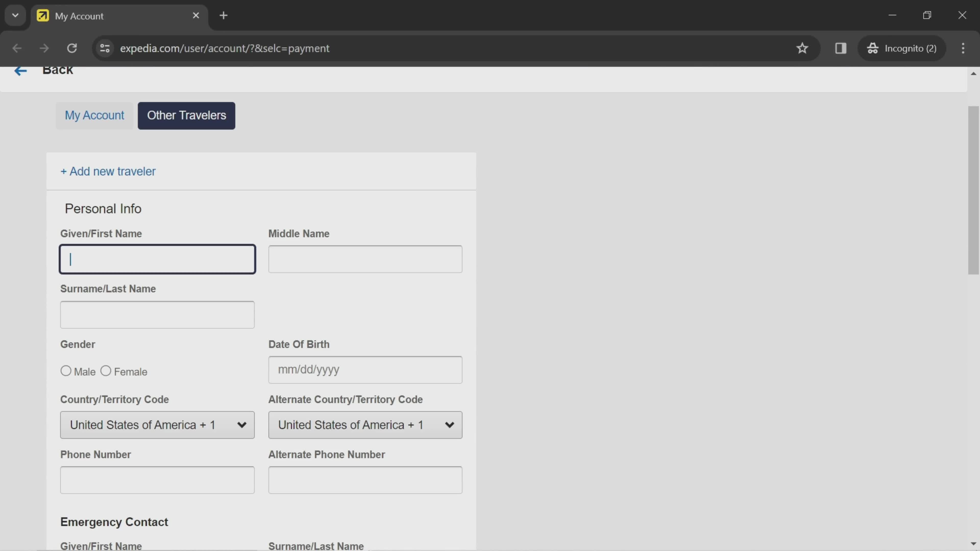This screenshot has height=551, width=980.
Task: Click the Back link text
Action: click(57, 71)
